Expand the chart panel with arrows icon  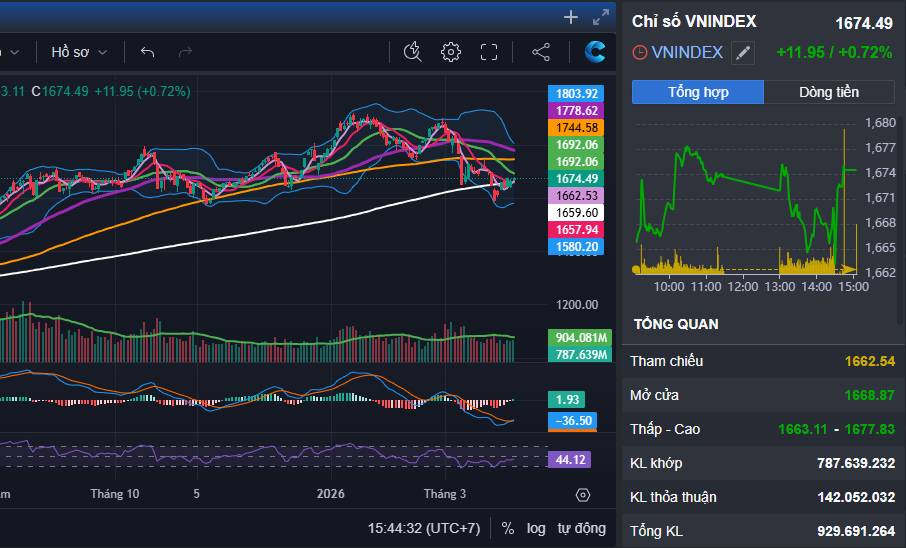click(601, 17)
